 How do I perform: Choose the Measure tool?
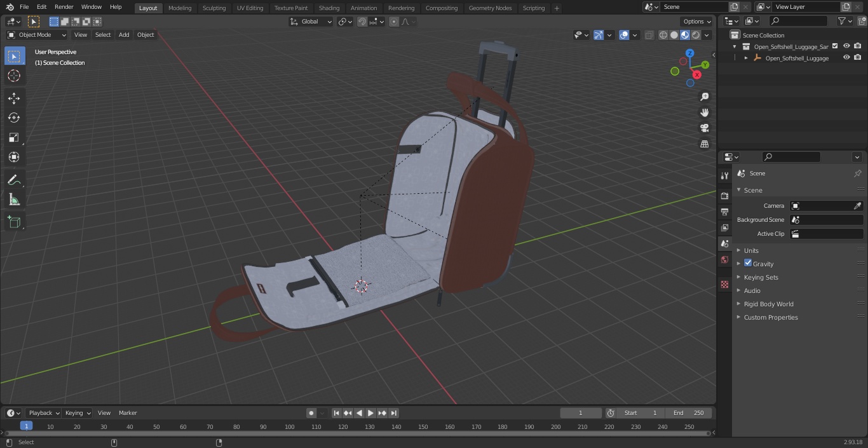14,200
